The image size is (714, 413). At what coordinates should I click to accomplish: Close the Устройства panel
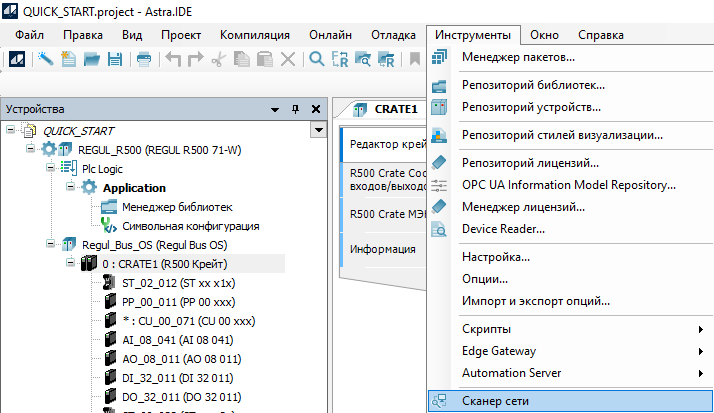pos(314,109)
